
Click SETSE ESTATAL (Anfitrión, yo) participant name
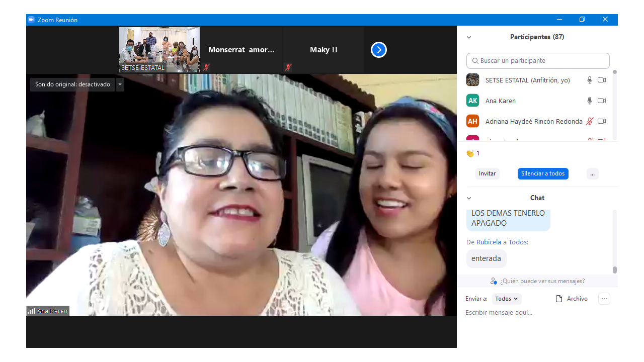coord(528,80)
